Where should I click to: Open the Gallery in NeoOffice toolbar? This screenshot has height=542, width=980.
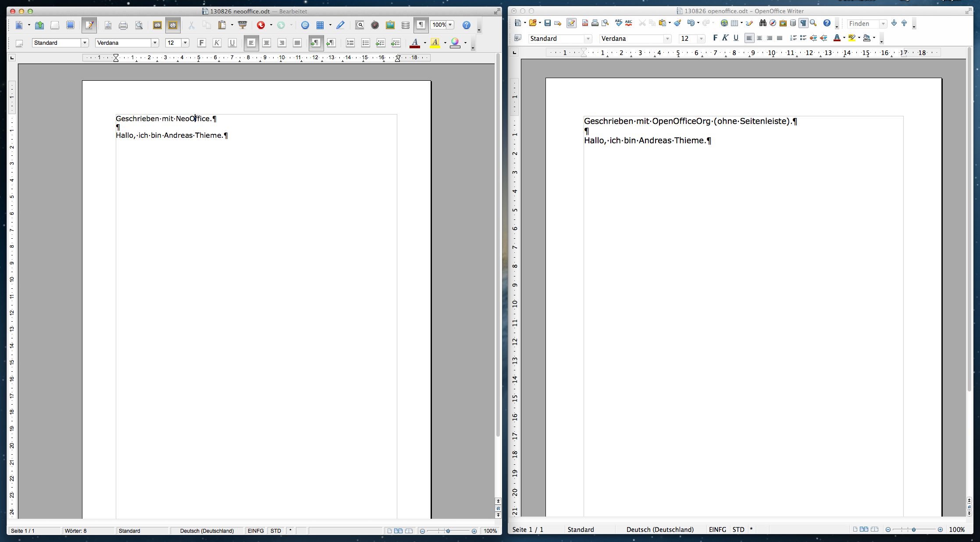point(390,25)
